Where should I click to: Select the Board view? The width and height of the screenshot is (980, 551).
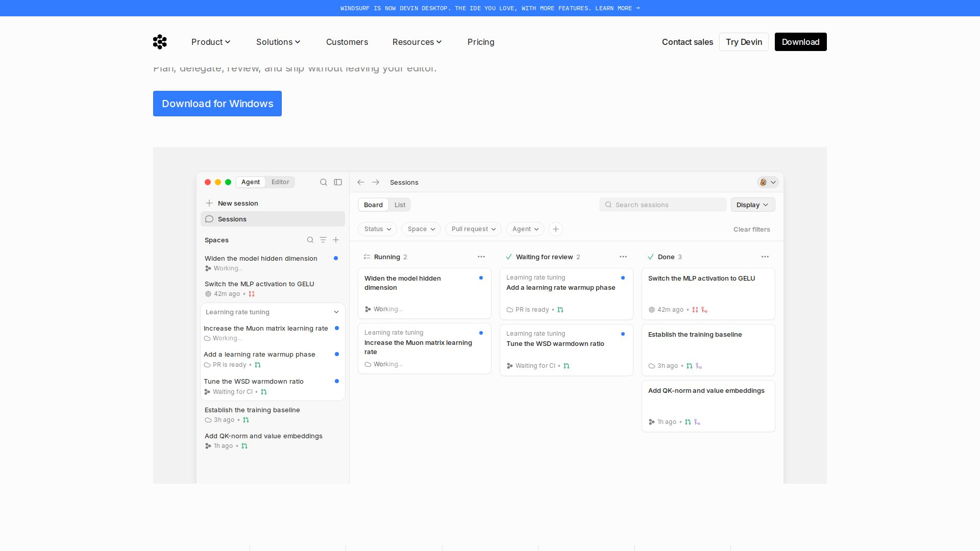point(373,205)
